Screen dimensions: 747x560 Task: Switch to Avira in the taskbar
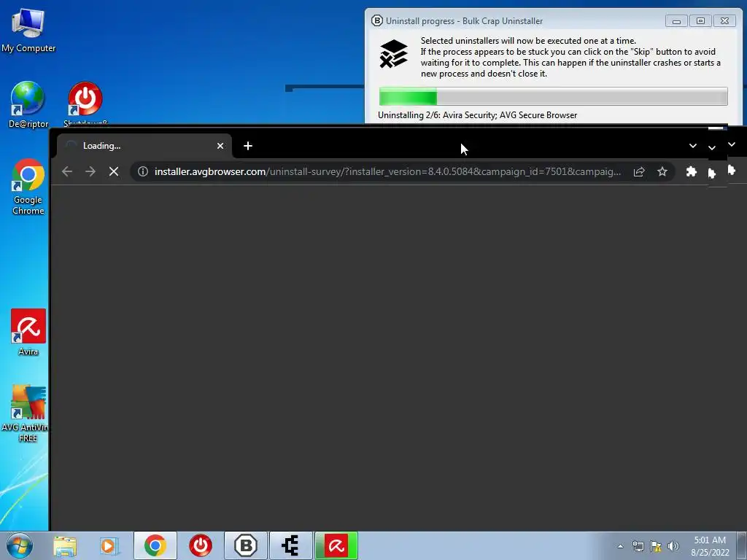pos(336,545)
